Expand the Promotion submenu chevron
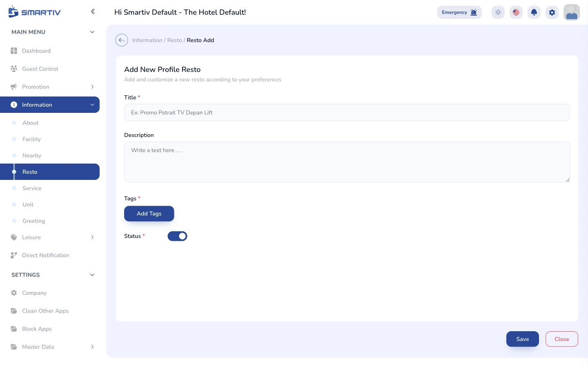Viewport: 588px width, 368px height. tap(92, 87)
